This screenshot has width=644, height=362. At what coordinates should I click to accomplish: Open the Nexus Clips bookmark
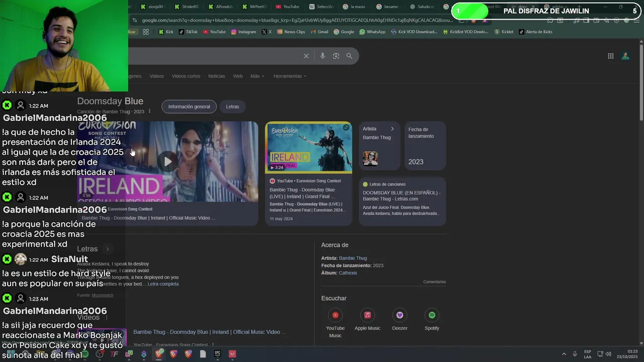[x=291, y=32]
